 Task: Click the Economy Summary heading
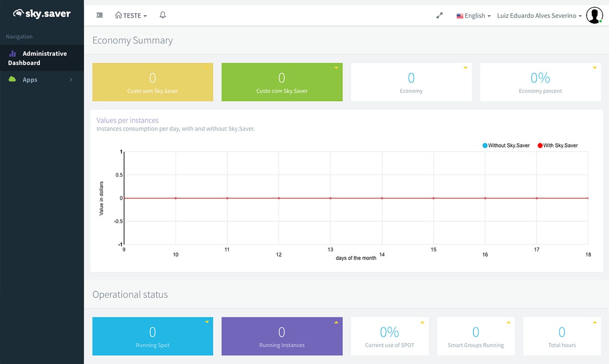tap(132, 40)
